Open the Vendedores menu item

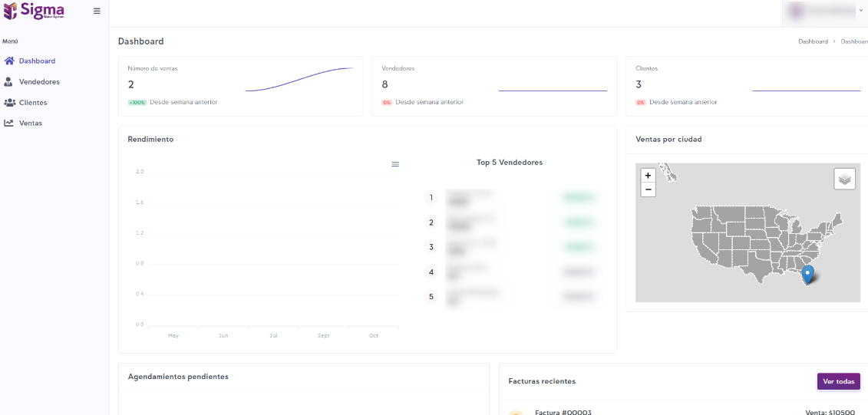[x=39, y=81]
